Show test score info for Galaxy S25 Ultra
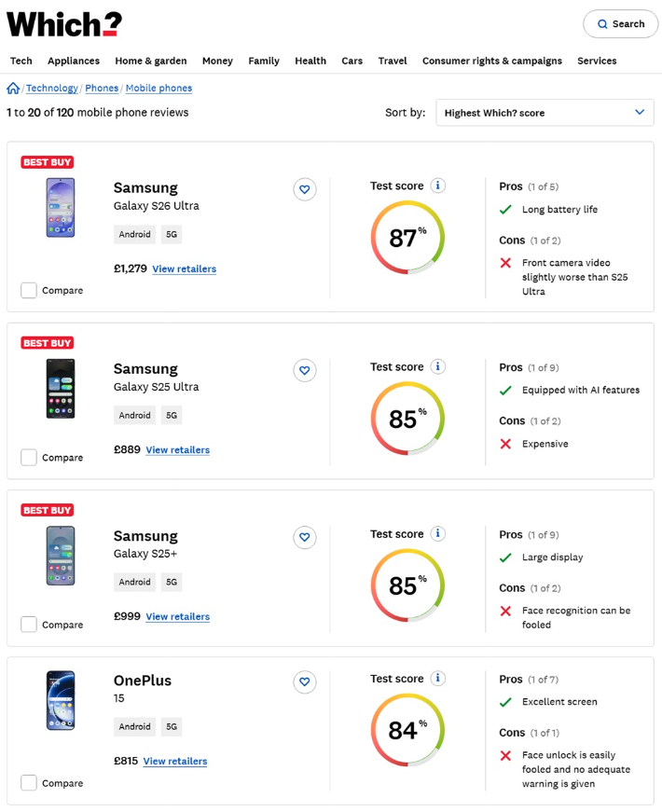This screenshot has height=812, width=662. [438, 366]
